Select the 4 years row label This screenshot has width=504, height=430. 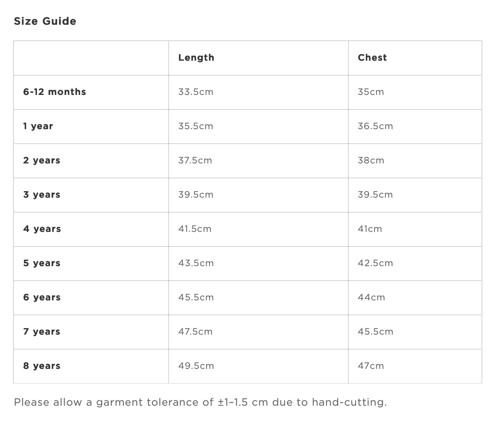pyautogui.click(x=42, y=229)
